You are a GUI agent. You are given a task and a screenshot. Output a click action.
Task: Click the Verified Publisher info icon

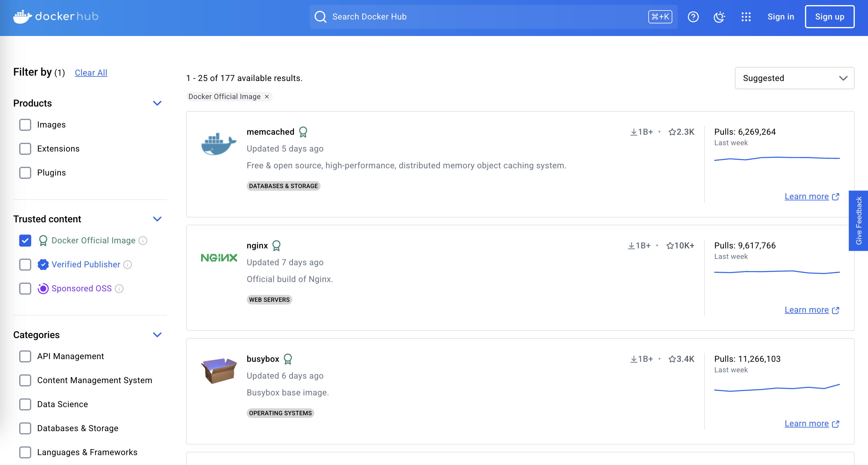click(128, 265)
